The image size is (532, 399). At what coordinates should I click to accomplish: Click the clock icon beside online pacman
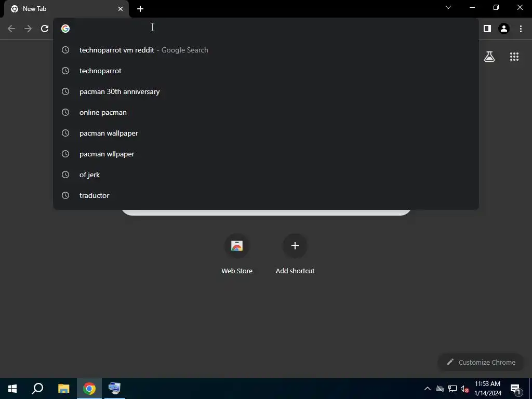click(65, 112)
